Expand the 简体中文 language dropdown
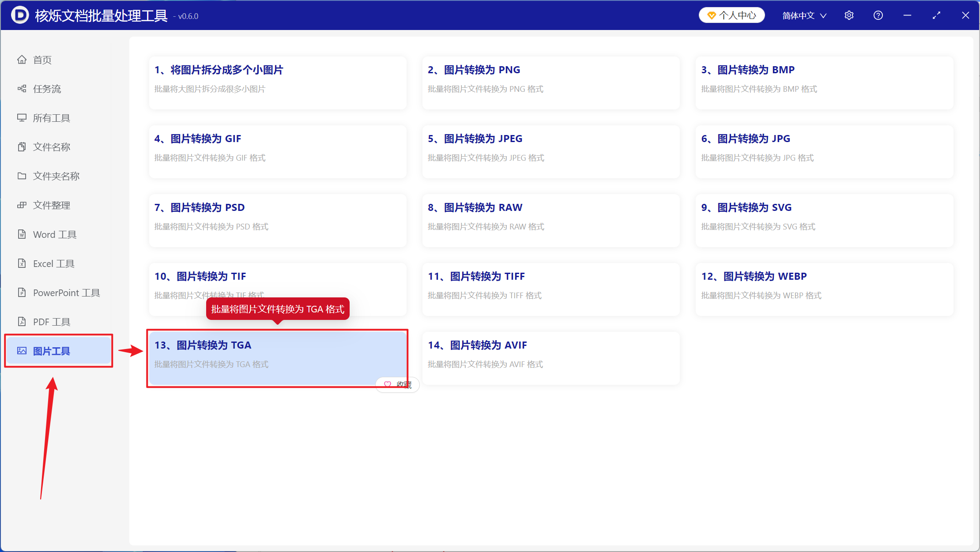The width and height of the screenshot is (980, 552). 804,15
